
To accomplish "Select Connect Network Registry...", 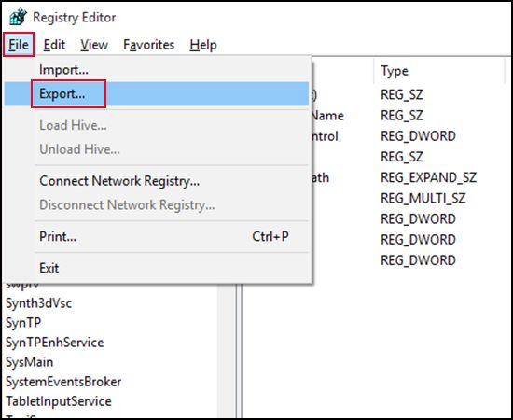I will tap(157, 181).
